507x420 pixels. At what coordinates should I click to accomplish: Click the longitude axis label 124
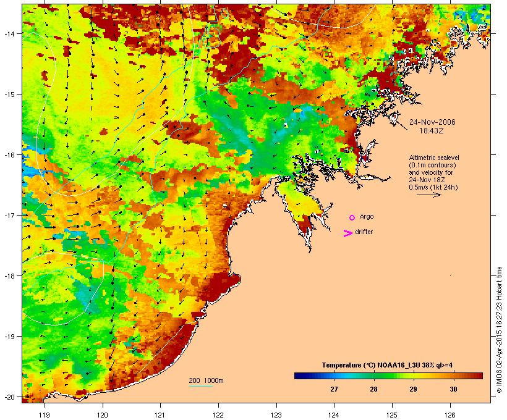(334, 415)
